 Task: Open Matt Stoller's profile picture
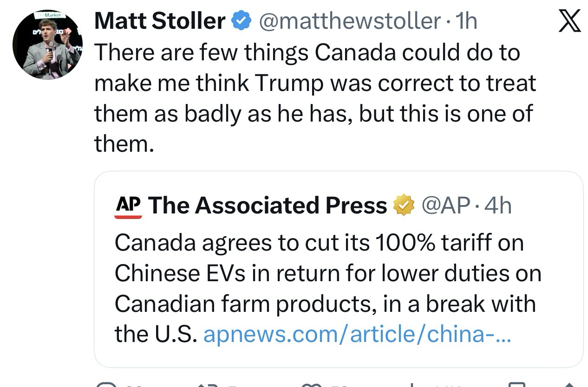tap(47, 45)
